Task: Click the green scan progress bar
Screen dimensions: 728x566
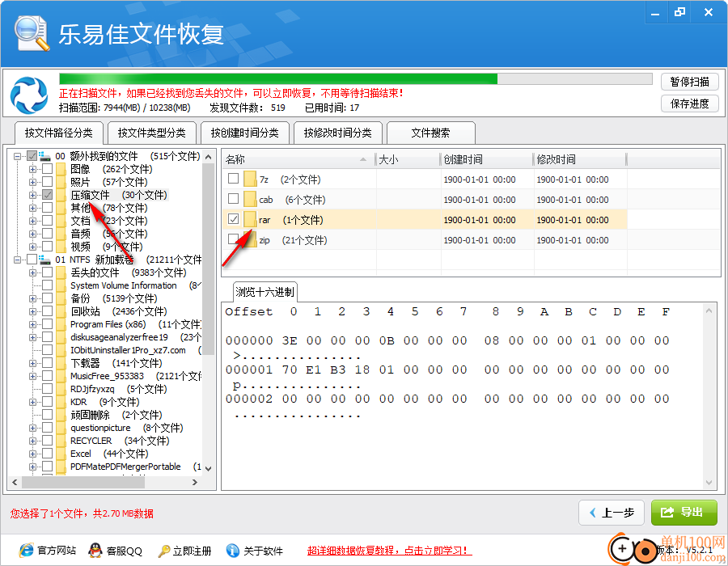Action: pyautogui.click(x=355, y=79)
